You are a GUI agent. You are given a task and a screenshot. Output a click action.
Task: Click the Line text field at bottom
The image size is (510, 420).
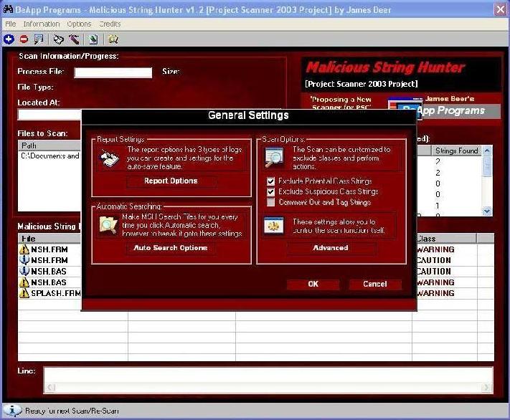[x=268, y=379]
